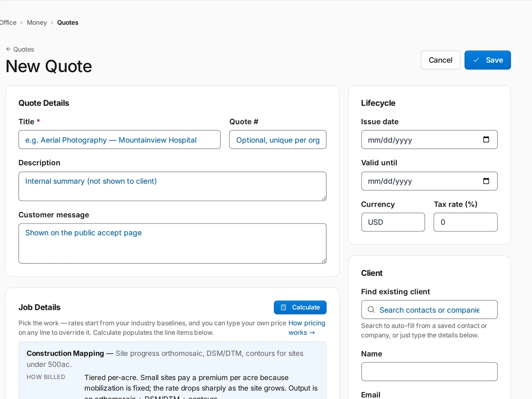The height and width of the screenshot is (399, 532).
Task: Click the HOW BILLED label
Action: coord(46,377)
